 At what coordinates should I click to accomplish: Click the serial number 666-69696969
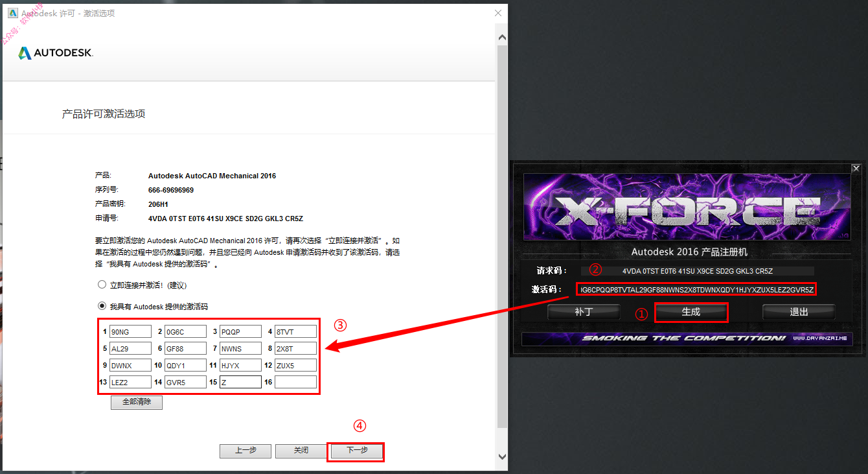[x=171, y=190]
